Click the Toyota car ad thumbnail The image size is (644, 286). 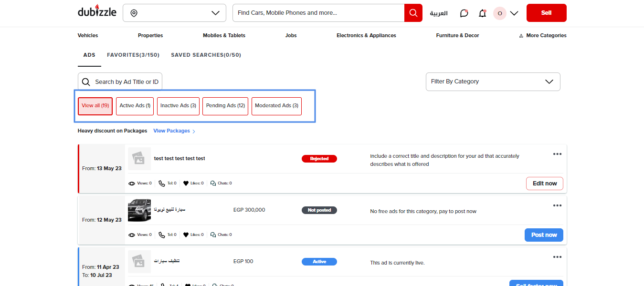coord(139,210)
